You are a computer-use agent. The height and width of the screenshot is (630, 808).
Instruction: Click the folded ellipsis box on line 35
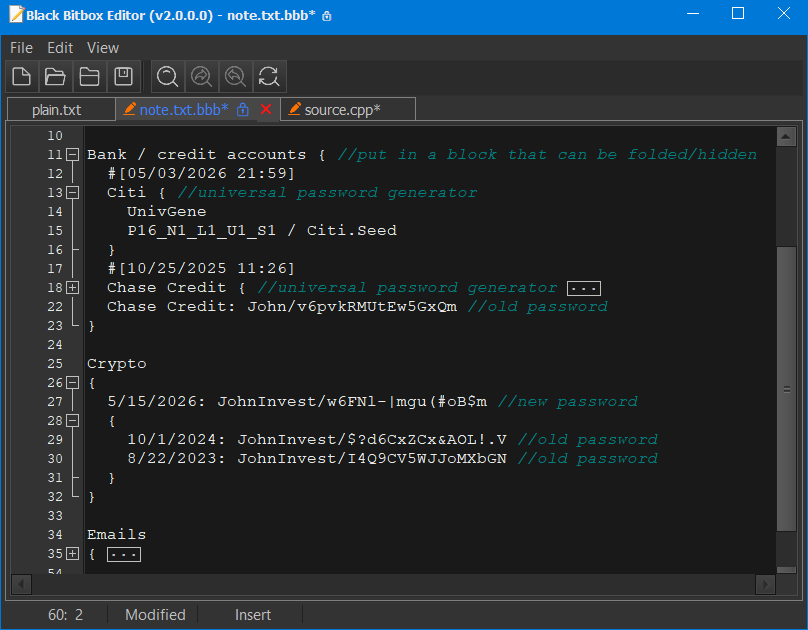pyautogui.click(x=124, y=555)
